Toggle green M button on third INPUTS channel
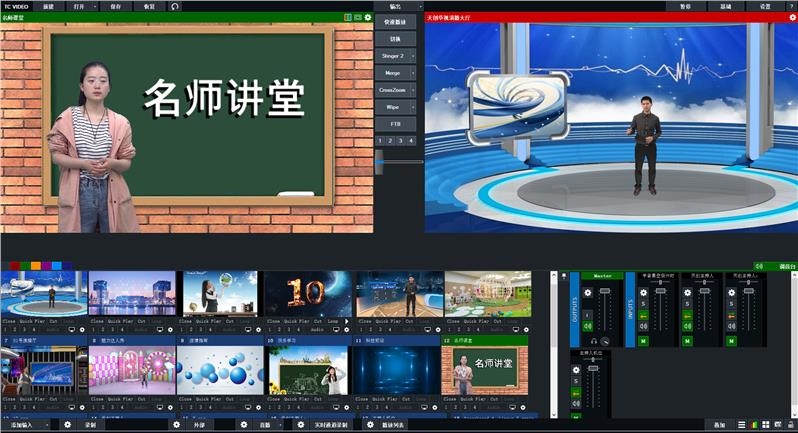Screen dimensions: 798x433 (731, 340)
